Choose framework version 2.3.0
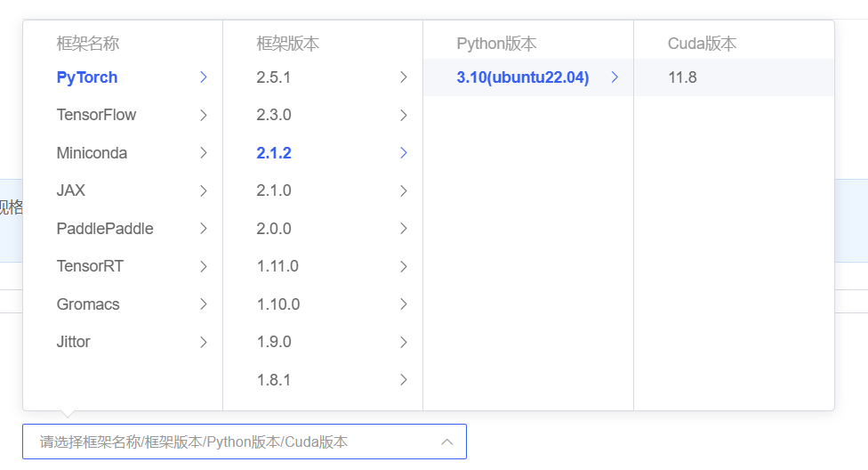Viewport: 868px width, 470px height. tap(274, 115)
